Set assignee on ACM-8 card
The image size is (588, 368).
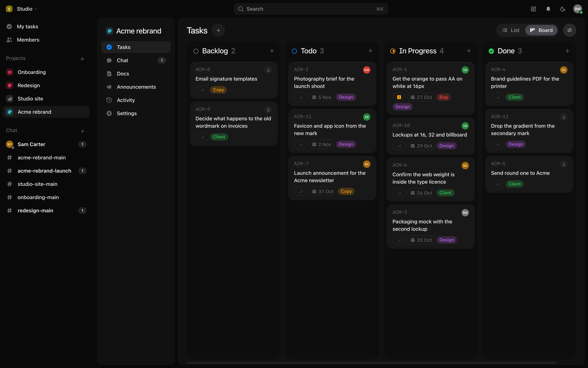click(x=268, y=70)
